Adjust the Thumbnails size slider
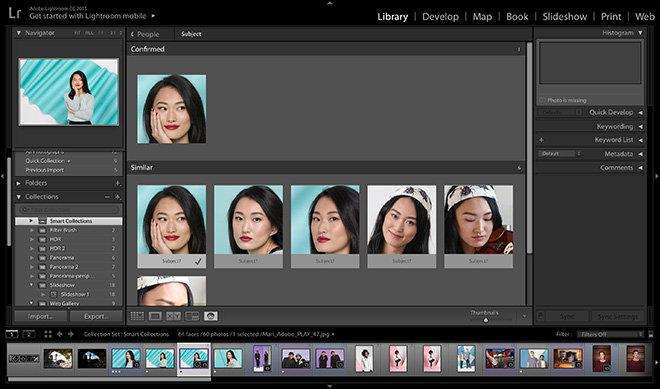 coord(486,320)
